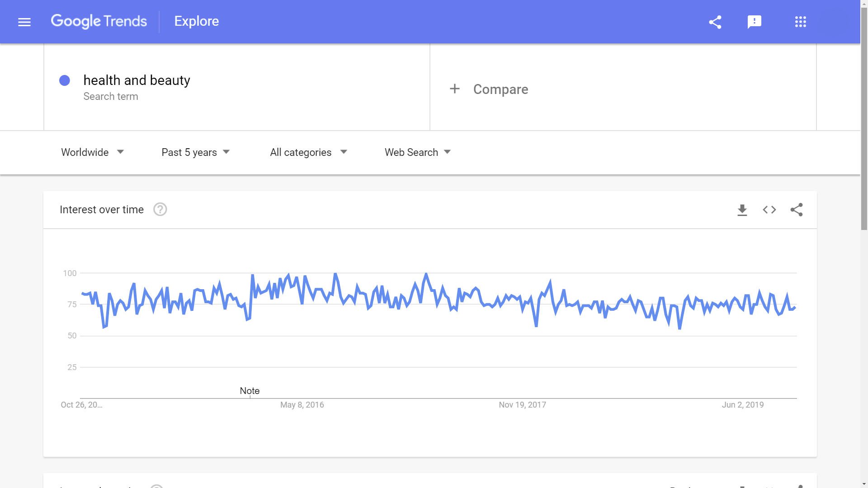Image resolution: width=868 pixels, height=488 pixels.
Task: Open the Web Search type dropdown
Action: (x=418, y=152)
